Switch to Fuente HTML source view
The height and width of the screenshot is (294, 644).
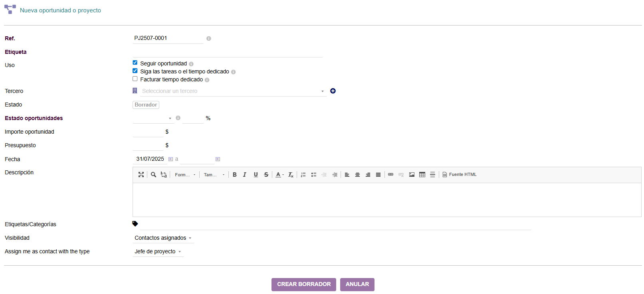tap(459, 175)
